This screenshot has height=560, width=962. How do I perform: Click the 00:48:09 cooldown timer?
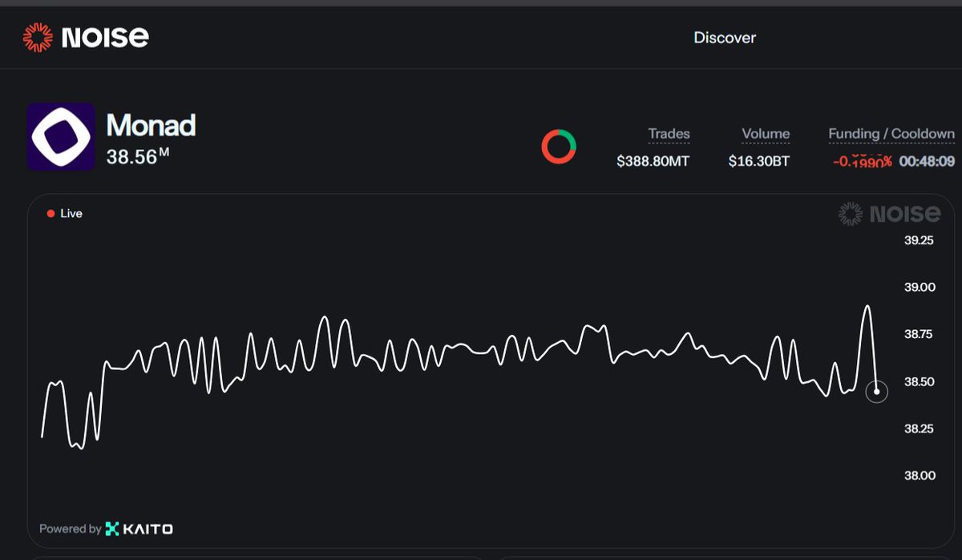tap(927, 161)
